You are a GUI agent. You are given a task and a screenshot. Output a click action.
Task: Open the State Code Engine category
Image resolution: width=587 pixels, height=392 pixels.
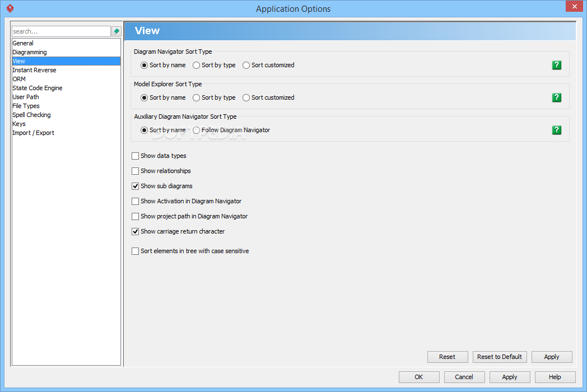[x=66, y=88]
